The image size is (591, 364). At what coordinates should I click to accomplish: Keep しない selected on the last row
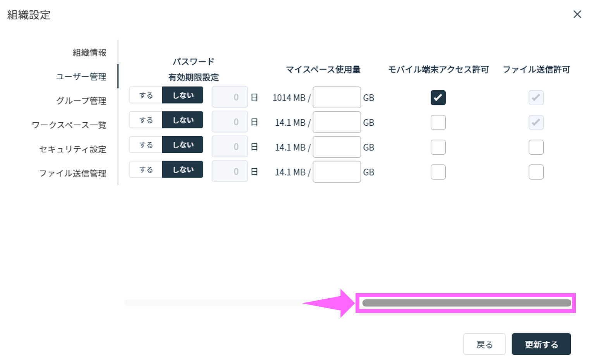click(x=182, y=169)
